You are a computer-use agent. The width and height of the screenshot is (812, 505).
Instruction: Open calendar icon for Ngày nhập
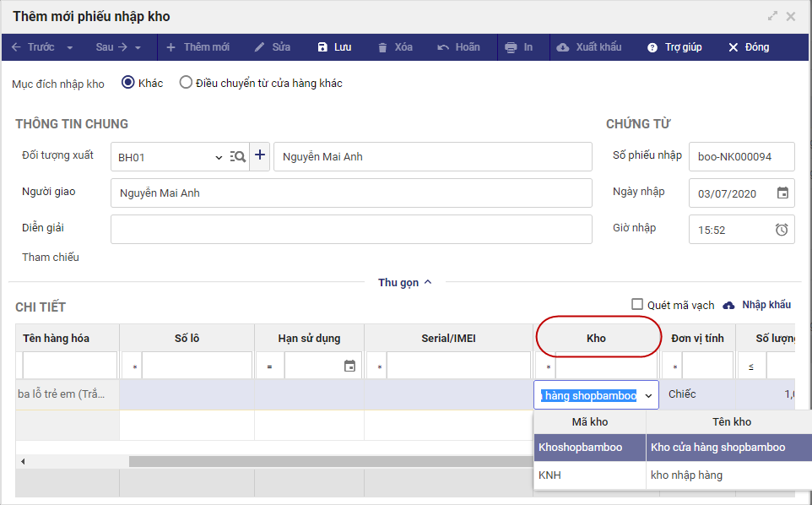pos(782,193)
